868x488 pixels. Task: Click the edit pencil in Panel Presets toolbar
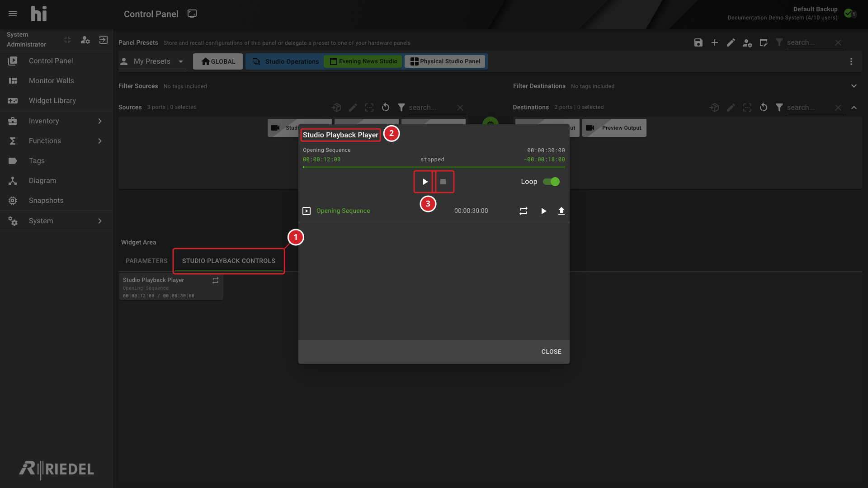731,42
